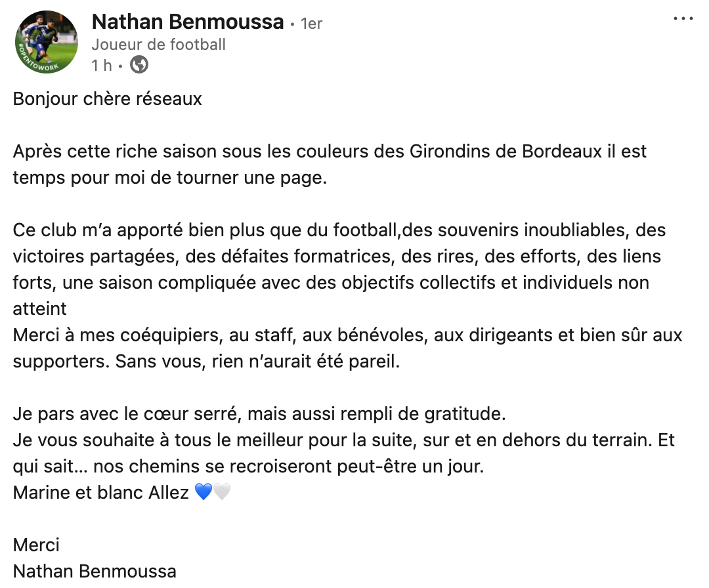
Task: Select the line beginning Merci à mes coéquipiers
Action: [347, 335]
